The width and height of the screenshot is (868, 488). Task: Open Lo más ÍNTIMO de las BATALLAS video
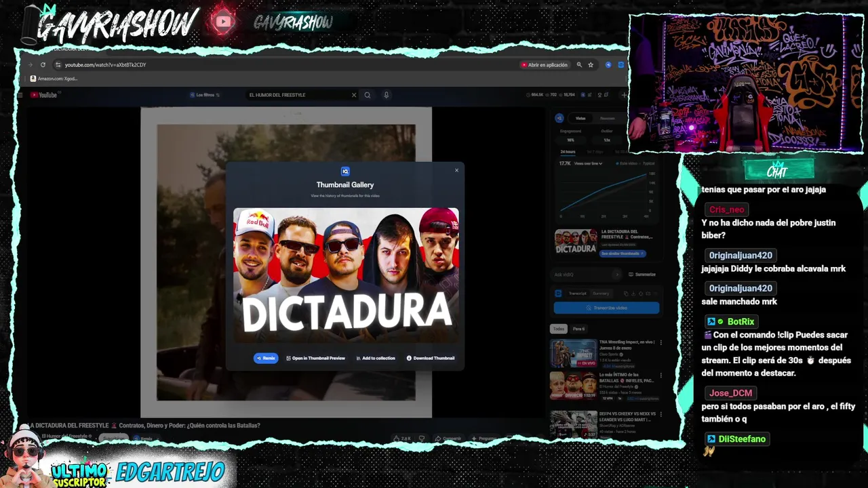(x=573, y=386)
